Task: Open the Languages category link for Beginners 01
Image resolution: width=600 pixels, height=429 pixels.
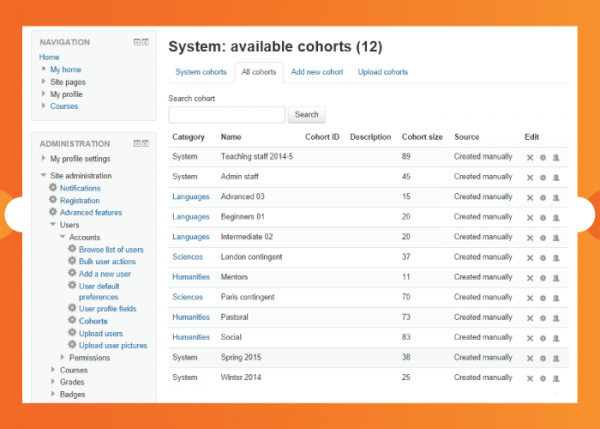Action: 190,217
